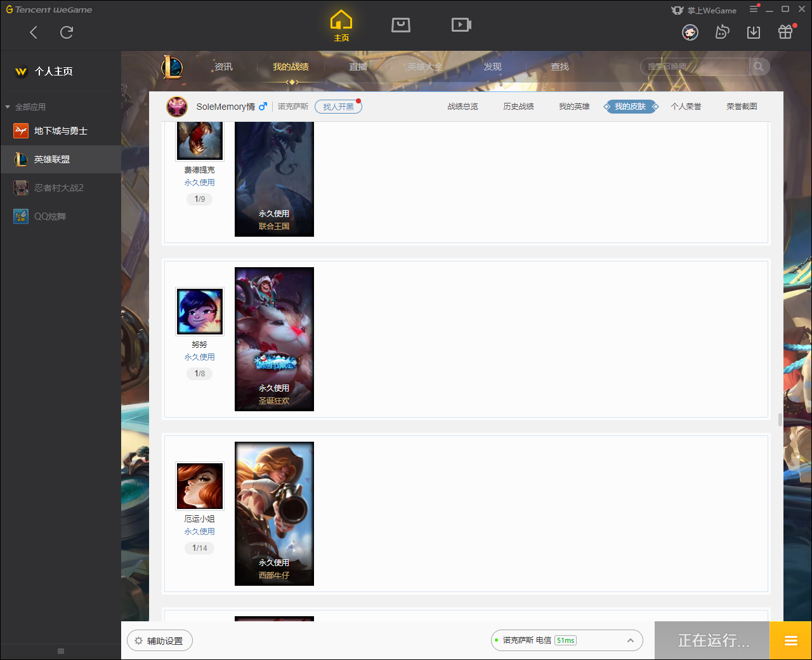This screenshot has width=812, height=660.
Task: Click 努努 champion name label
Action: (200, 345)
